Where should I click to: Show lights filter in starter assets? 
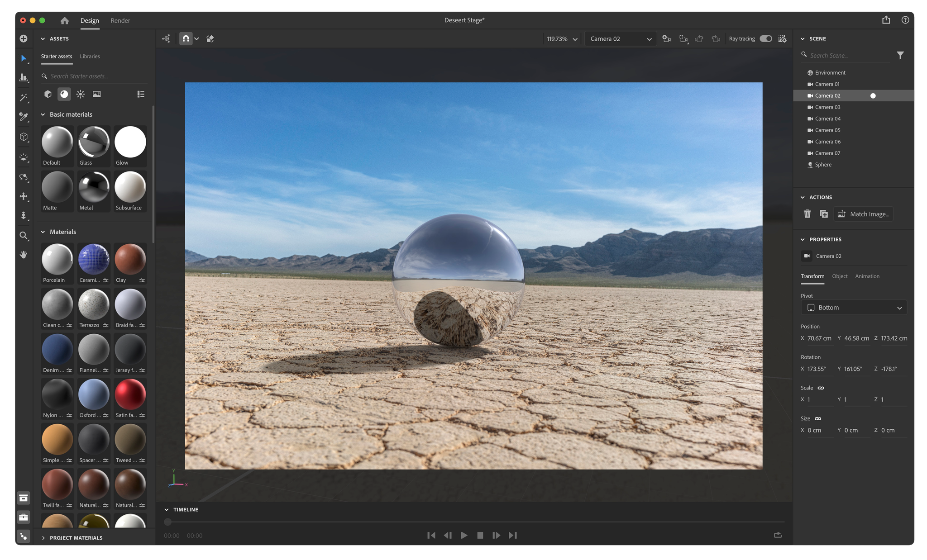tap(81, 94)
